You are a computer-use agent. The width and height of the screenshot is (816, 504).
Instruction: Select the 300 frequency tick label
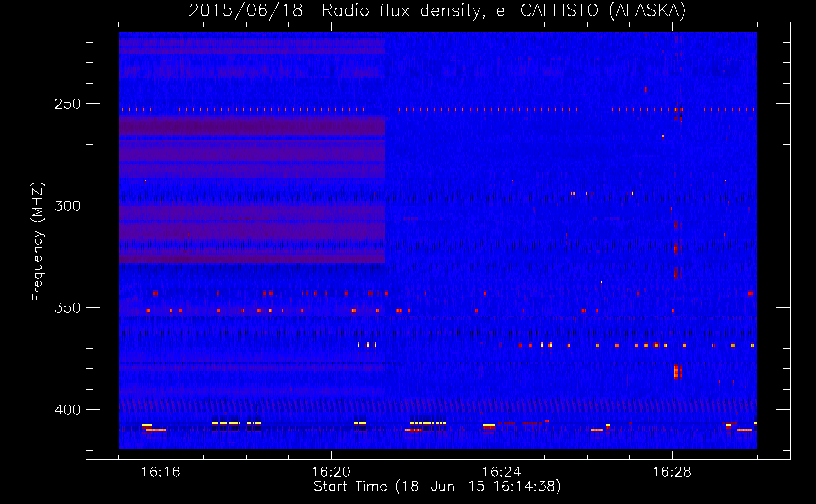pyautogui.click(x=68, y=206)
